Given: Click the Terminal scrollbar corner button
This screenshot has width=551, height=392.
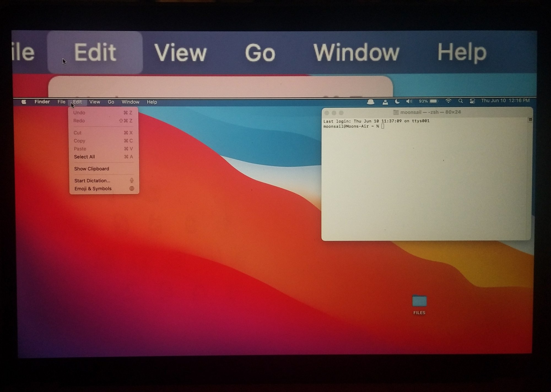Looking at the screenshot, I should point(530,120).
